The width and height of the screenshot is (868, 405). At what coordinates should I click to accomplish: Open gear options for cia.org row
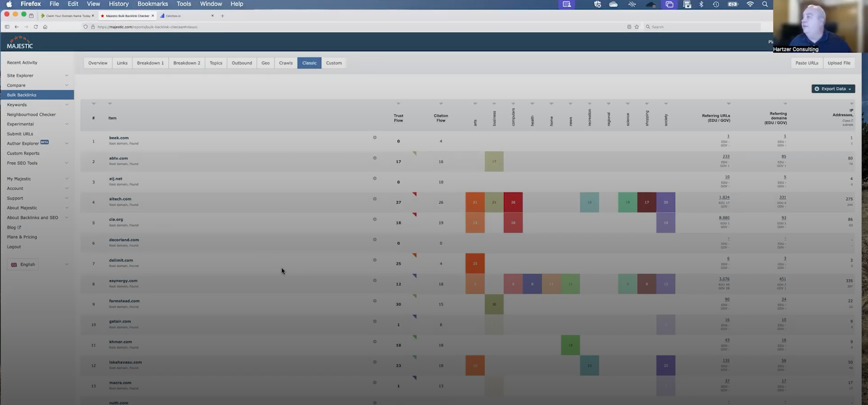click(375, 219)
